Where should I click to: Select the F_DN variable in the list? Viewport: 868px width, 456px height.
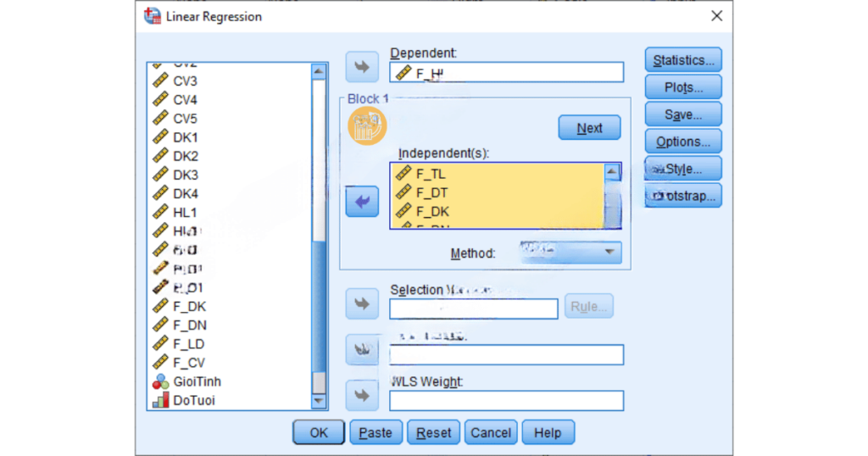coord(190,325)
